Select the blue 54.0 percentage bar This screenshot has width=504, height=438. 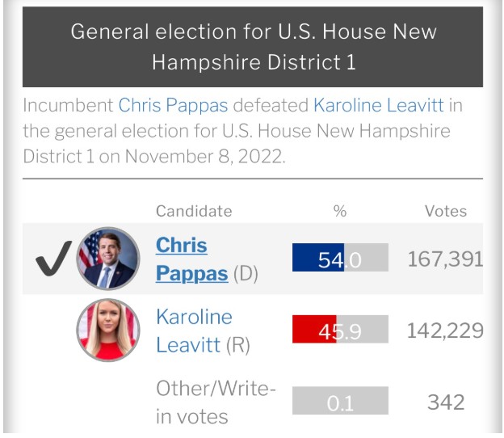click(340, 258)
